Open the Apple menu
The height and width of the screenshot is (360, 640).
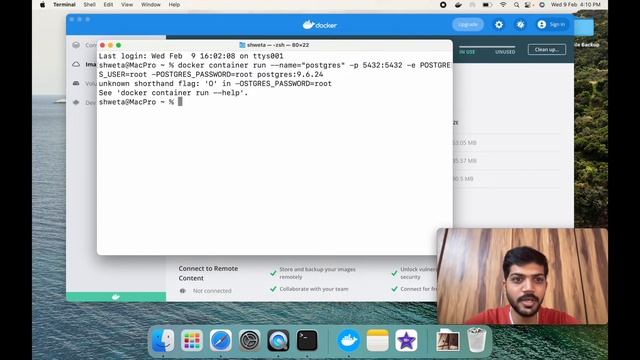pos(42,4)
